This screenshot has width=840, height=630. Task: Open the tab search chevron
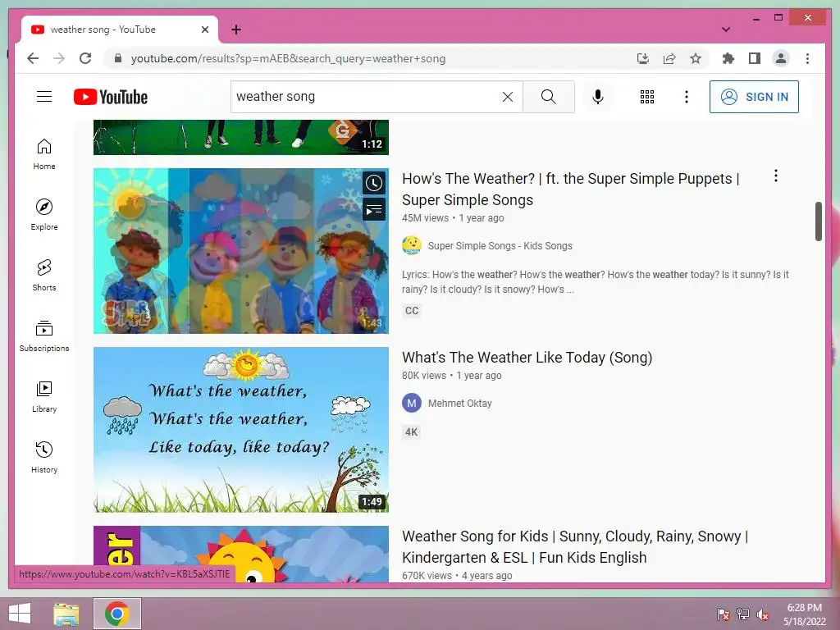(x=726, y=30)
